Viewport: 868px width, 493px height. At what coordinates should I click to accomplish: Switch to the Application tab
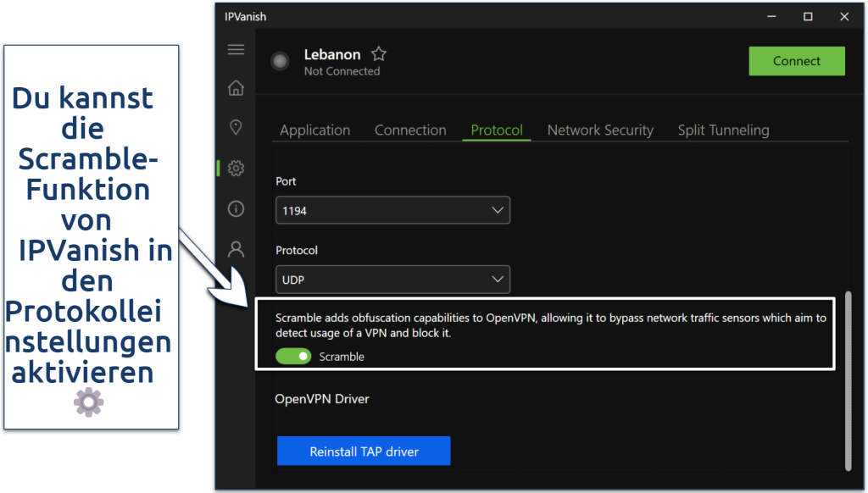click(314, 130)
